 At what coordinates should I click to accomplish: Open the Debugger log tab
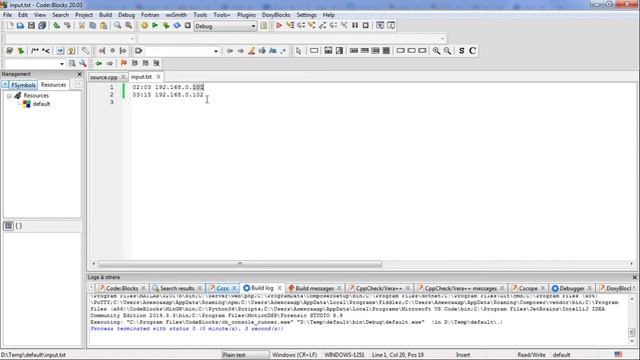click(x=571, y=288)
